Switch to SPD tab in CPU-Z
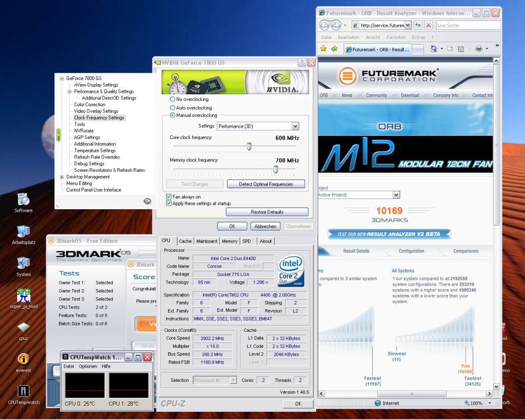Image resolution: width=525 pixels, height=420 pixels. (x=247, y=241)
